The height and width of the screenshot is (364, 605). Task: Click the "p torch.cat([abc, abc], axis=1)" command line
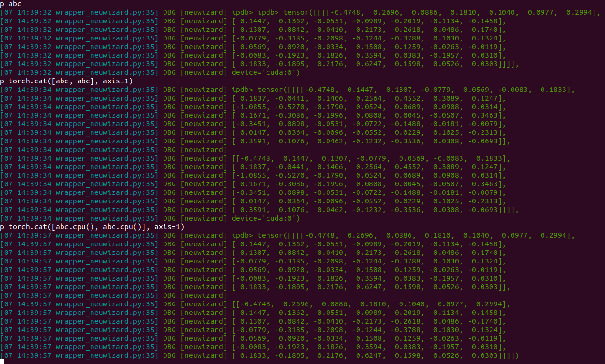66,81
